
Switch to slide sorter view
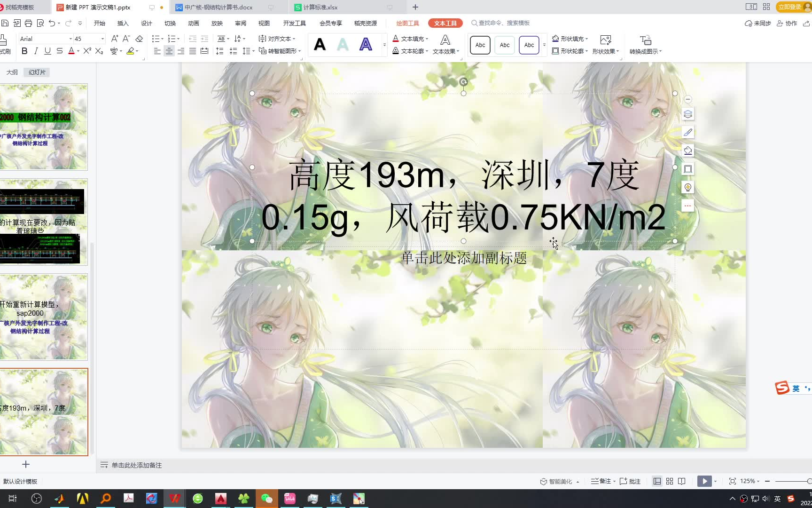click(x=670, y=481)
